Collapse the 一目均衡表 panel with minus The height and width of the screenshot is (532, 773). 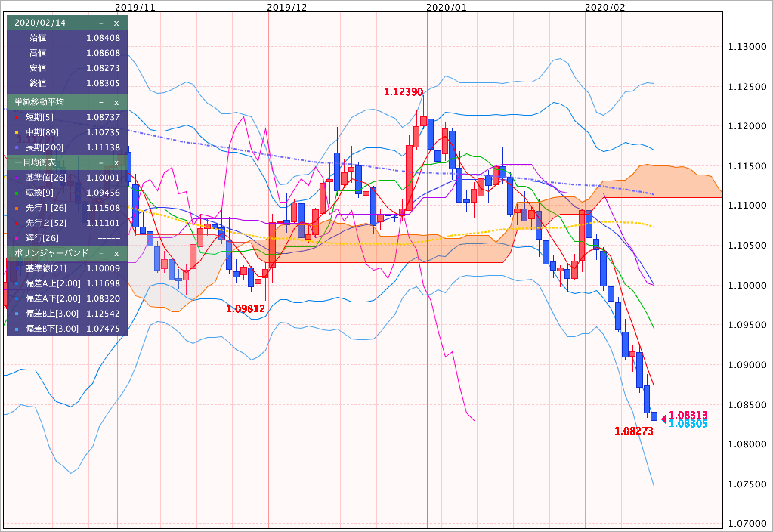click(101, 163)
